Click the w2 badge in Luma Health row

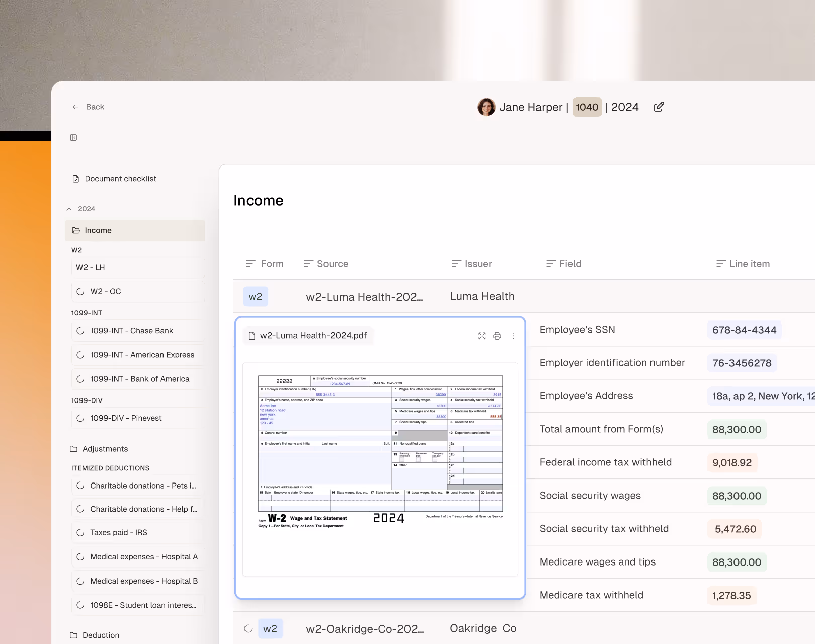(x=256, y=297)
